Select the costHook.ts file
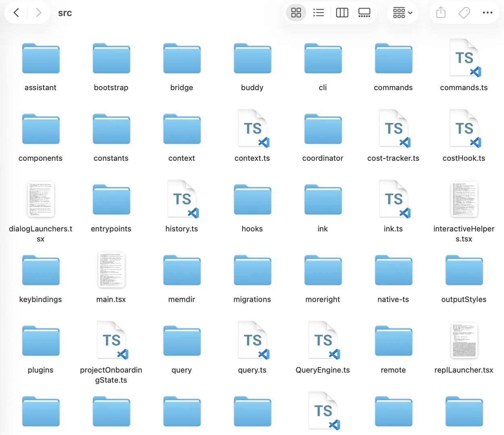 click(x=464, y=128)
